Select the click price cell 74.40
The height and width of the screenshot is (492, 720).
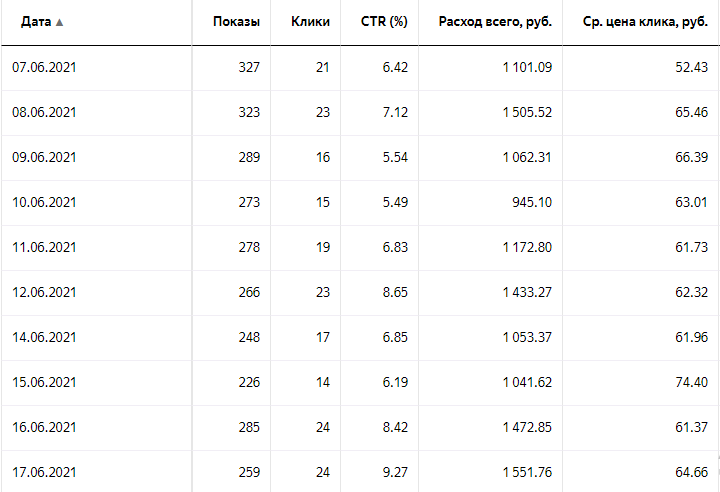pyautogui.click(x=691, y=382)
